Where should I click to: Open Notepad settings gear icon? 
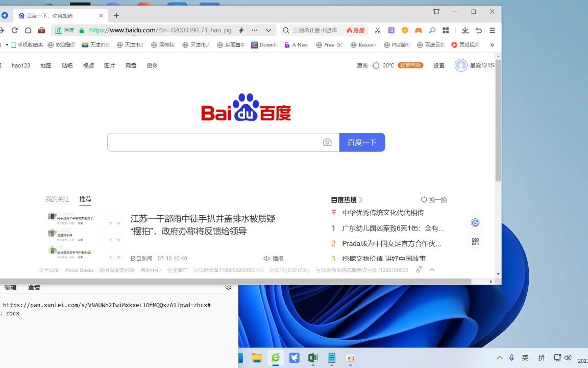[x=228, y=287]
